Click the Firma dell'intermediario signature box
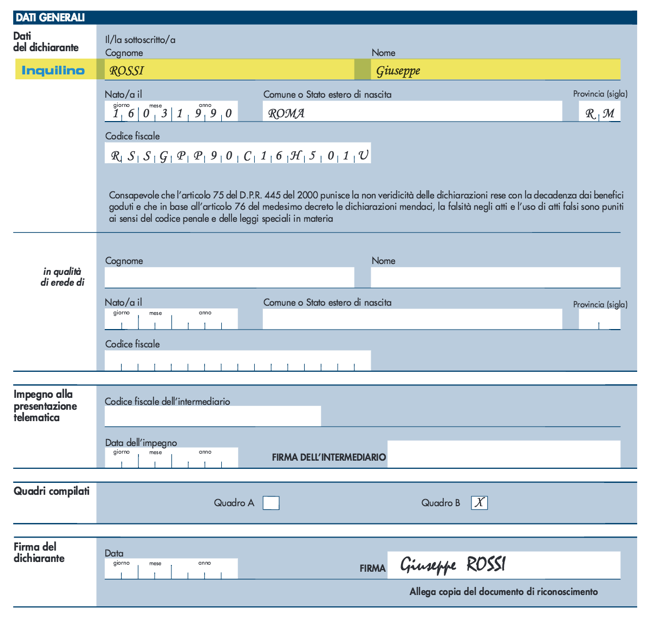 point(503,454)
